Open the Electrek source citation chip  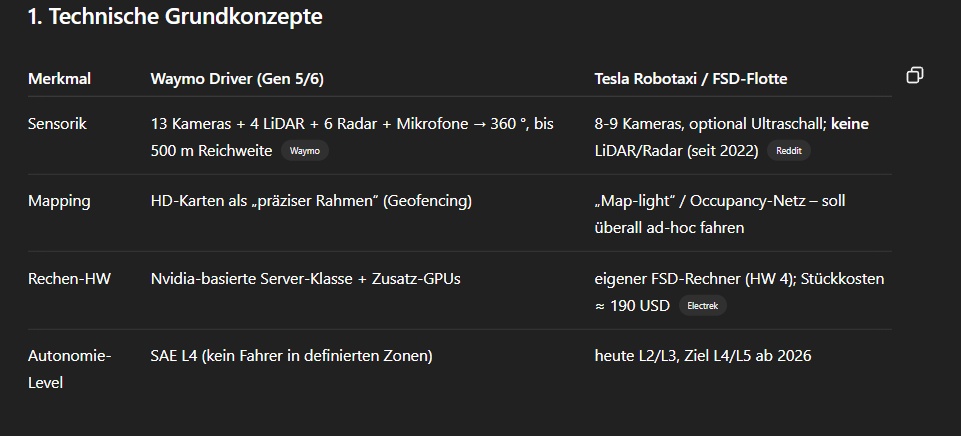tap(702, 305)
